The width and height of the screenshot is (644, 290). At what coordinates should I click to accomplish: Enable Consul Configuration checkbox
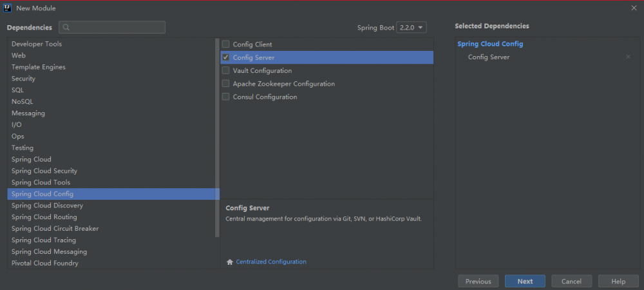point(225,97)
